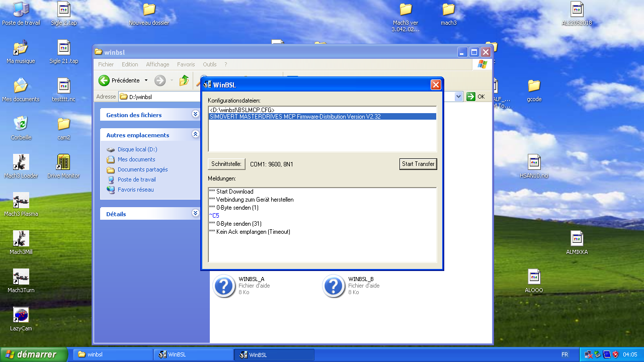Open the Mach3Turn desktop shortcut

(21, 277)
